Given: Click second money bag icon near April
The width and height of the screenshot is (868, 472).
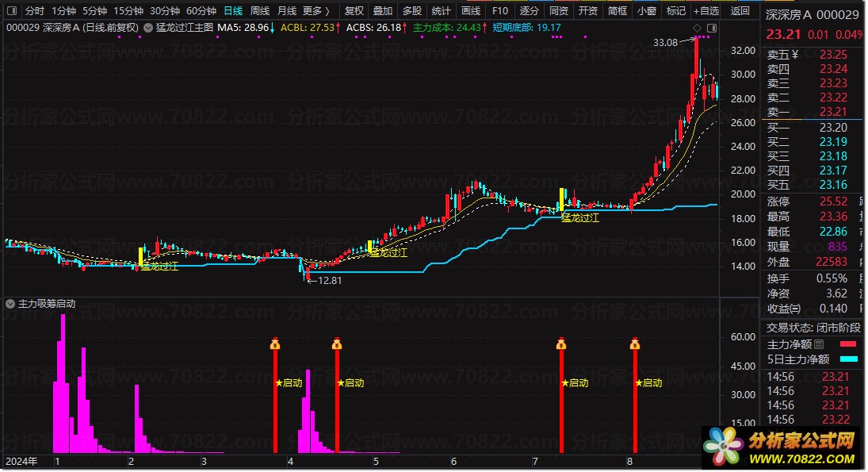Looking at the screenshot, I should [337, 344].
